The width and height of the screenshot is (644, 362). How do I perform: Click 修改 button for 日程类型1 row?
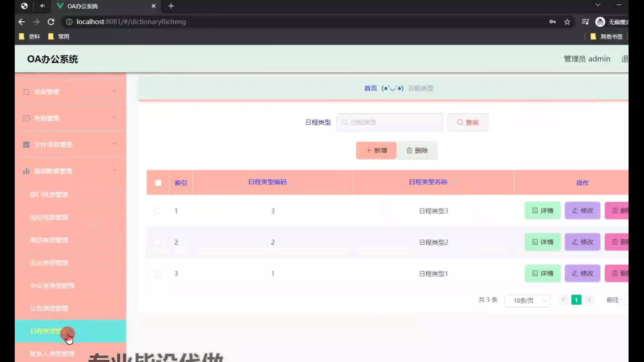point(582,274)
